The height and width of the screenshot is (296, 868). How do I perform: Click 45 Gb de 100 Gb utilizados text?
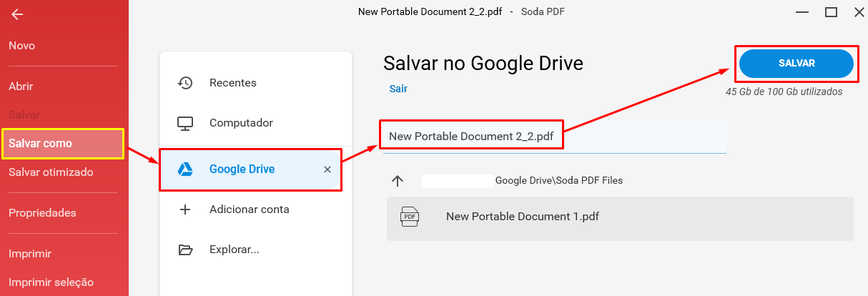pyautogui.click(x=784, y=92)
